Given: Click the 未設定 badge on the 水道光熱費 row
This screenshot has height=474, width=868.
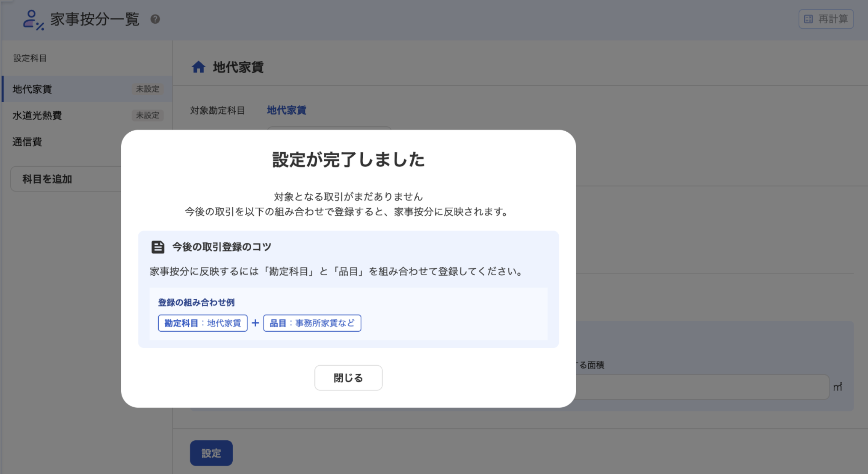Looking at the screenshot, I should click(x=148, y=115).
